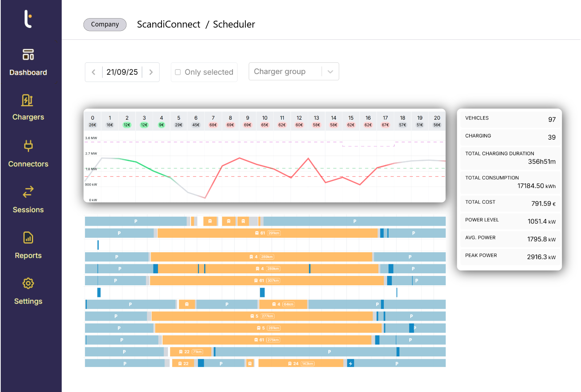581x392 pixels.
Task: Click the bus 24 143km schedule block
Action: tap(301, 363)
